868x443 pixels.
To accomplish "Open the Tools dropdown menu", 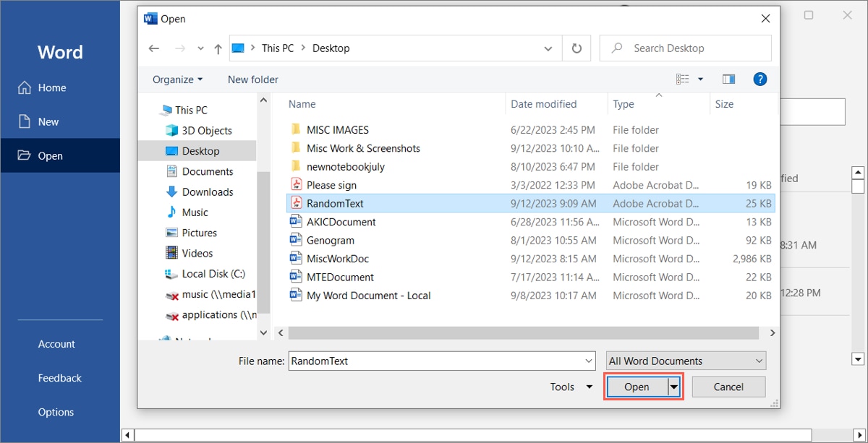I will point(570,387).
